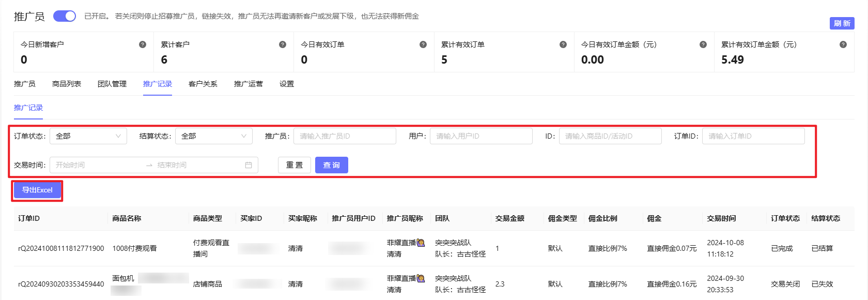The height and width of the screenshot is (300, 868).
Task: Click help icon beside 累计客户
Action: point(283,44)
